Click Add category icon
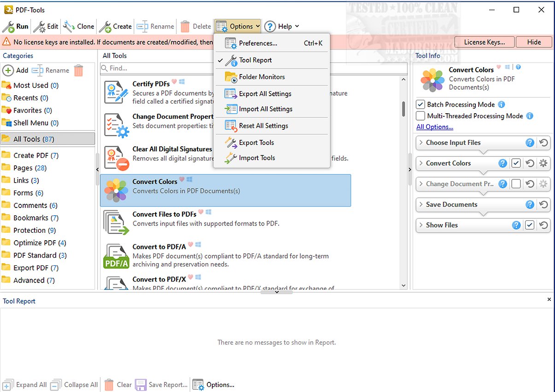555x392 pixels. tap(8, 70)
